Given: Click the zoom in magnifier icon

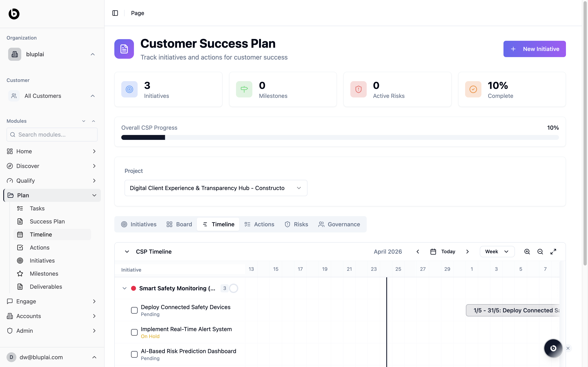Looking at the screenshot, I should point(527,252).
